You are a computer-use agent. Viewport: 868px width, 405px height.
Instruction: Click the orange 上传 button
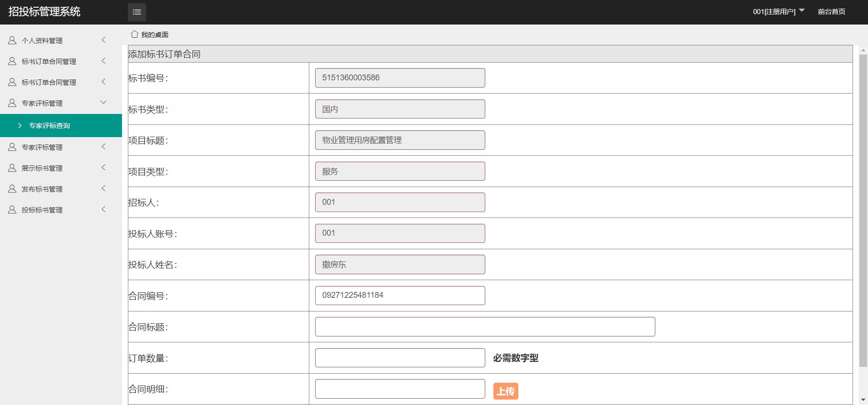[x=506, y=391]
